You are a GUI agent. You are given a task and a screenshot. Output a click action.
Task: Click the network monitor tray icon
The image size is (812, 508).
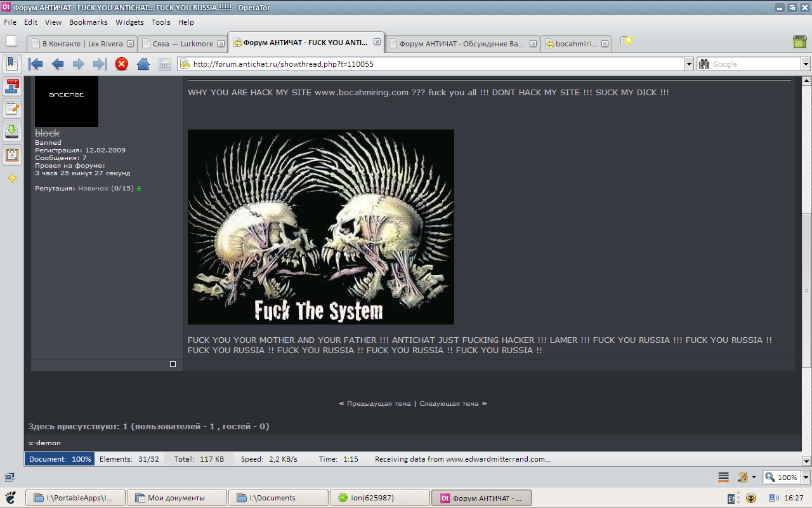point(773,498)
